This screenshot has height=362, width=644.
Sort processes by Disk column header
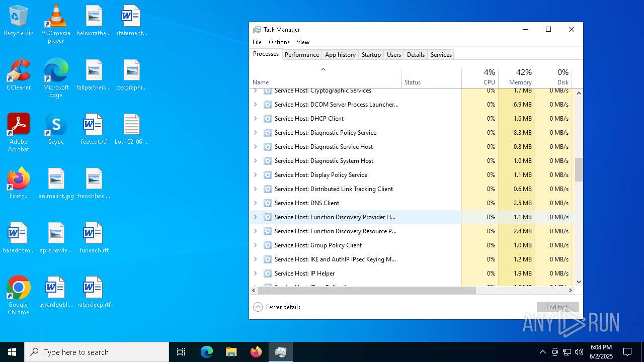(553, 77)
